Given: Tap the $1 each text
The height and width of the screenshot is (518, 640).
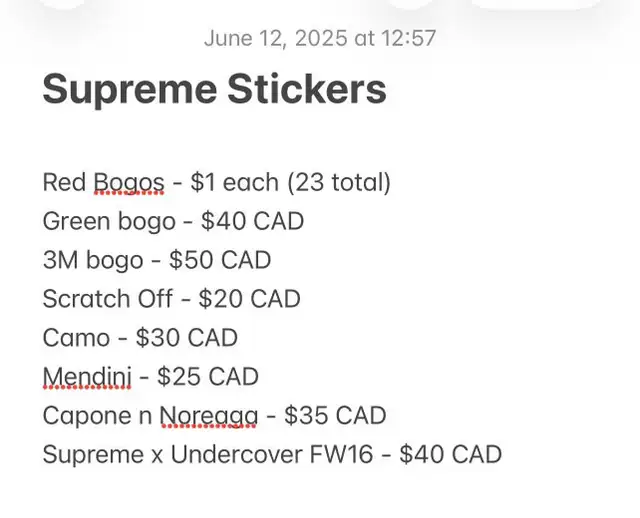Looking at the screenshot, I should pyautogui.click(x=234, y=182).
